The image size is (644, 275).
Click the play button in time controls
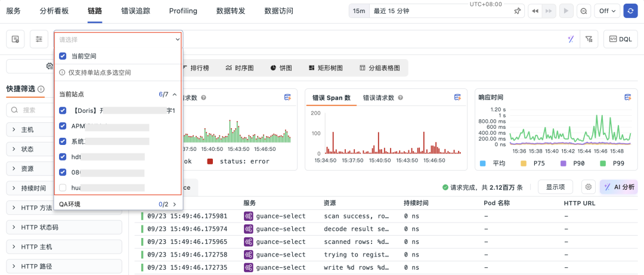[x=566, y=11]
